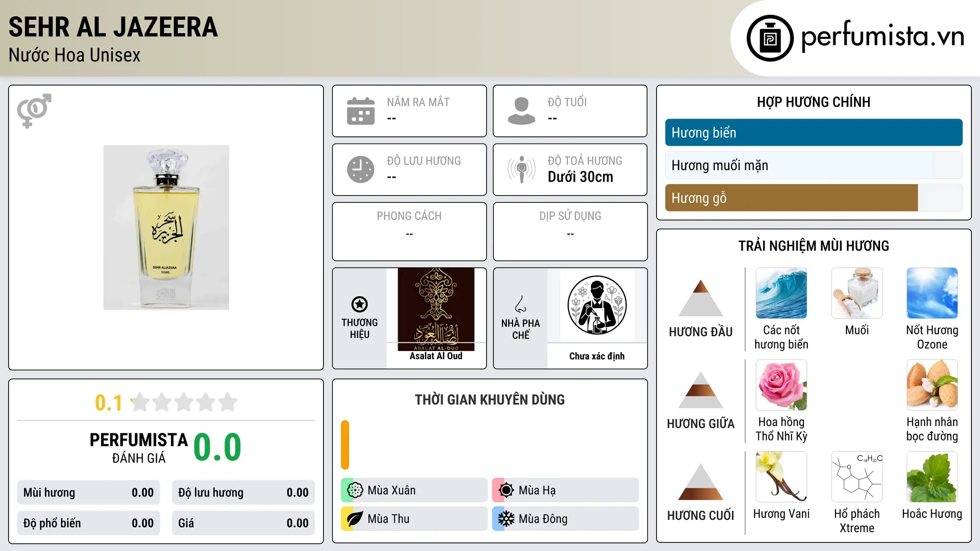980x551 pixels.
Task: Click the Nước Hoa Unisex subtitle
Action: 75,55
